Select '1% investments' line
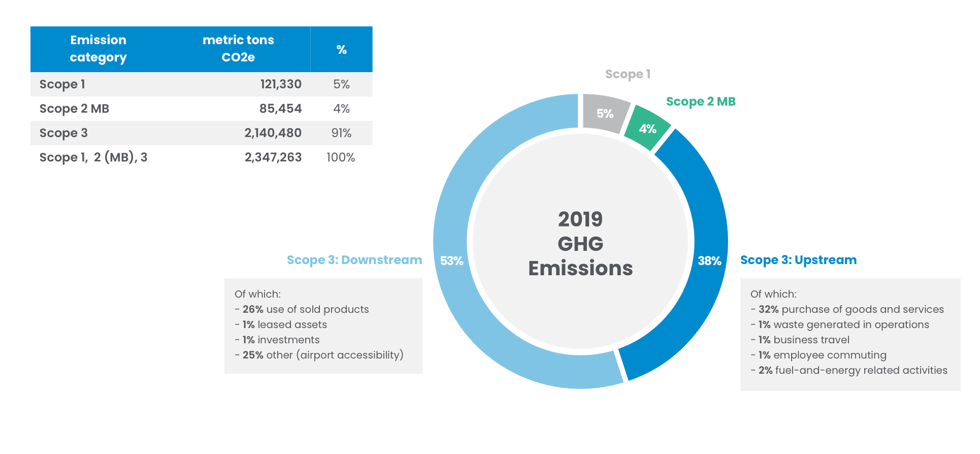 [x=277, y=340]
